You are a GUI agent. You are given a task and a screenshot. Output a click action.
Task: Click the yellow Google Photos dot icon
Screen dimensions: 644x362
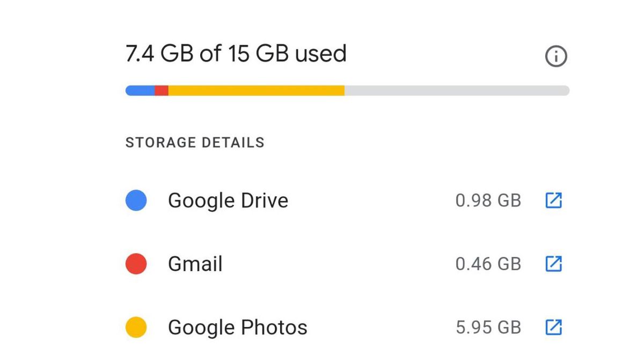tap(136, 327)
